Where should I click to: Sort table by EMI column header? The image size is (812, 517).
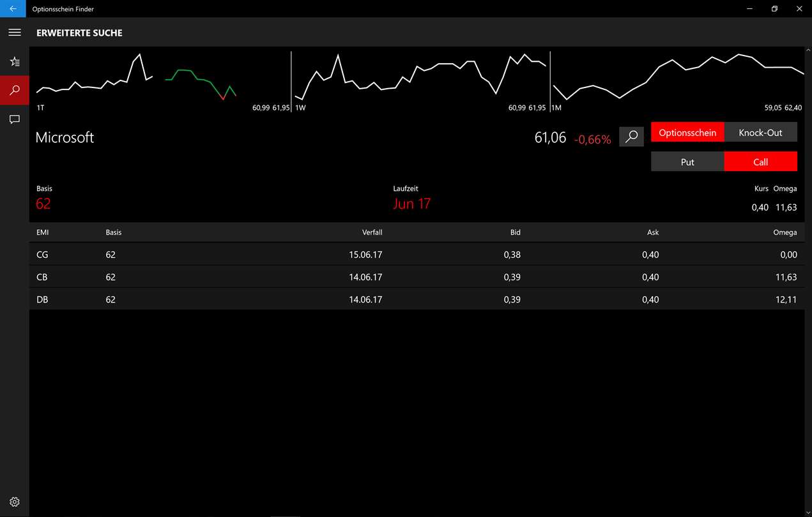[x=42, y=232]
